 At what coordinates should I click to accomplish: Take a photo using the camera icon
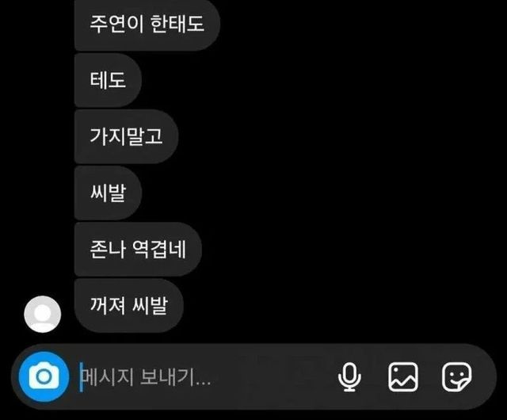click(x=44, y=376)
